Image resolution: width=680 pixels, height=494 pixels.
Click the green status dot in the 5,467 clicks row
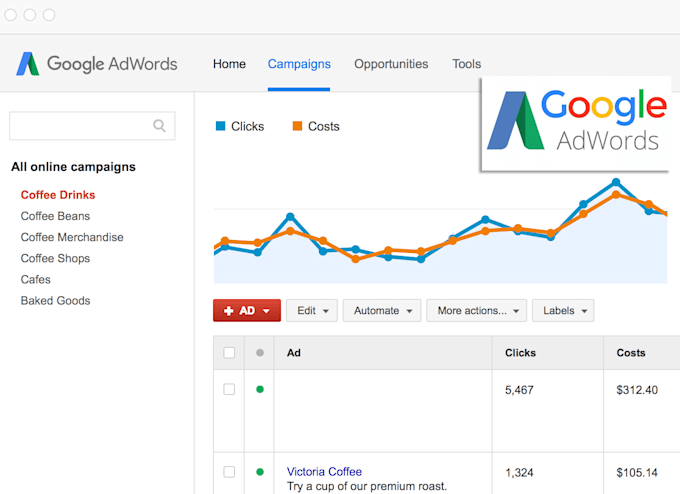(260, 389)
